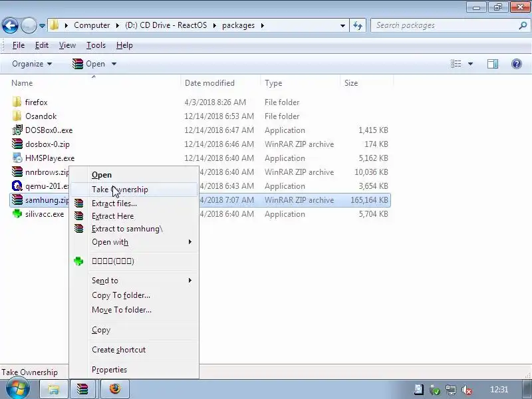Open the File menu
Viewport: 532px width, 399px height.
(x=19, y=45)
